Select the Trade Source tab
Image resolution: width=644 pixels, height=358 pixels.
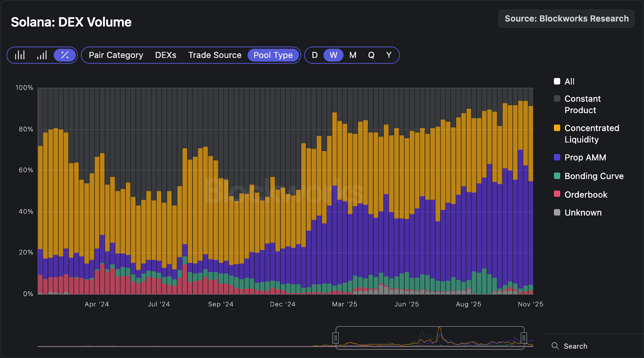(215, 55)
